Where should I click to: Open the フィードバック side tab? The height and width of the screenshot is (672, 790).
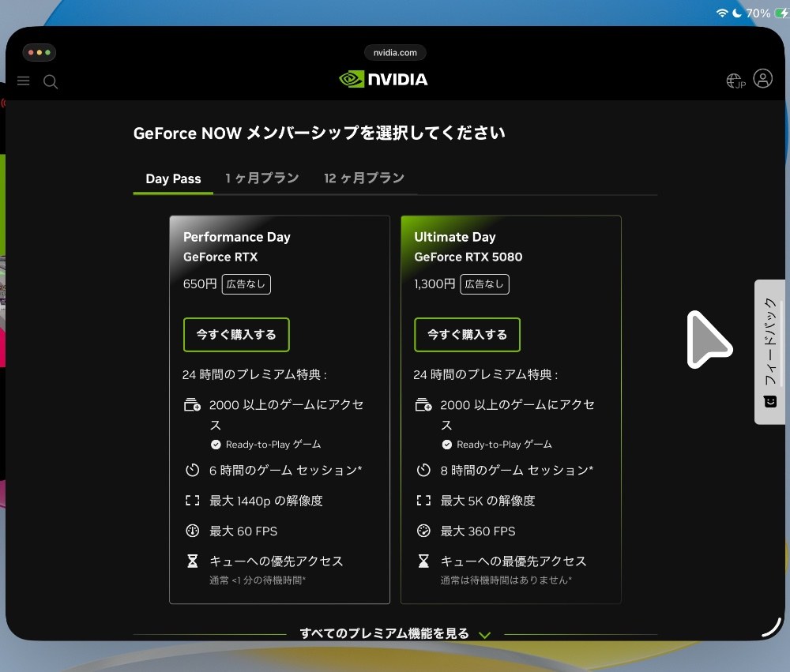click(769, 351)
